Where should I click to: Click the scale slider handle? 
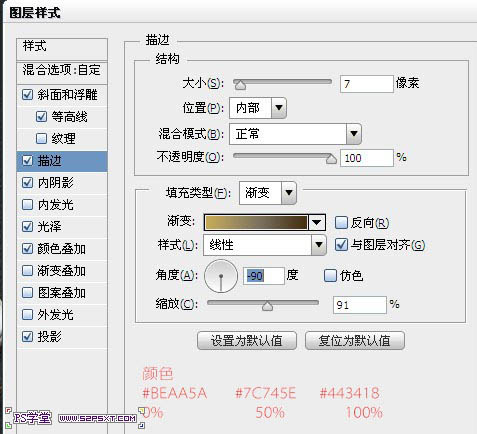point(267,305)
